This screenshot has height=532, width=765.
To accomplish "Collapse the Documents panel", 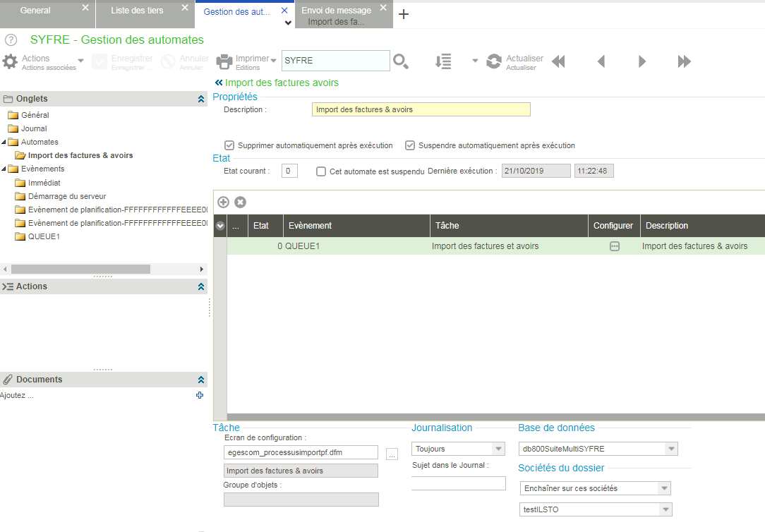I will point(201,380).
